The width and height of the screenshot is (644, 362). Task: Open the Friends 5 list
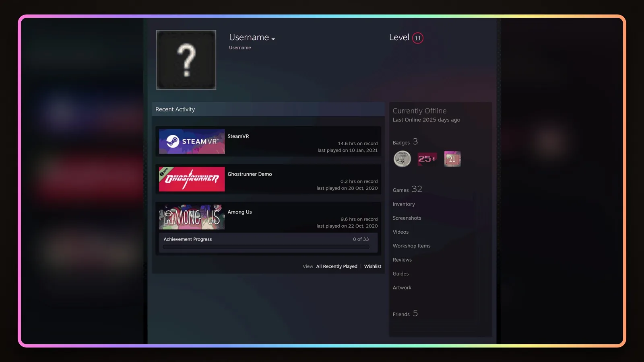405,314
